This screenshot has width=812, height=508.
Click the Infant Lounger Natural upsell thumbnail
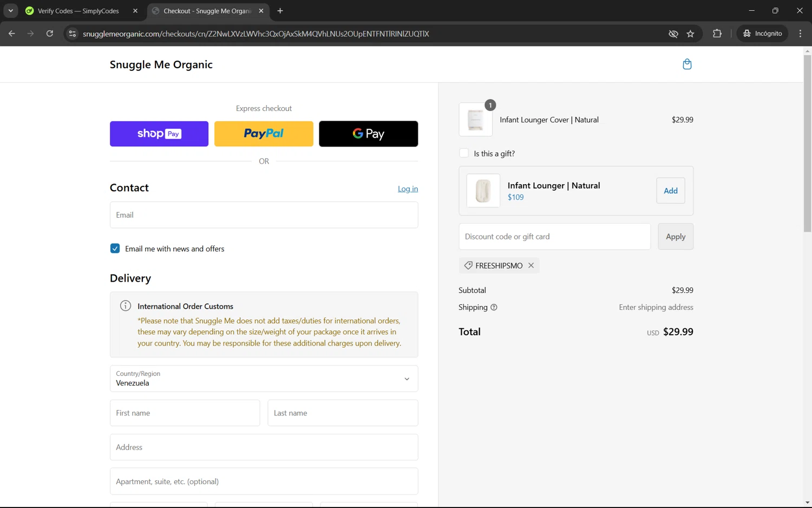pyautogui.click(x=483, y=191)
